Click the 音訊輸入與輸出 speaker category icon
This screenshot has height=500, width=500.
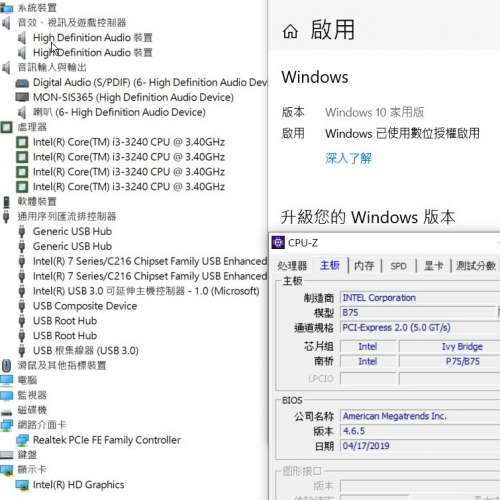click(6, 67)
